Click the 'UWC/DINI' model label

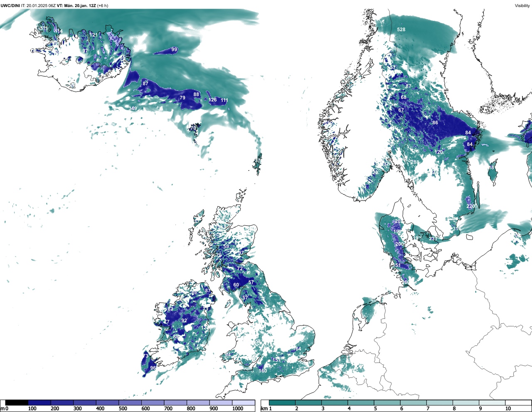pyautogui.click(x=10, y=6)
